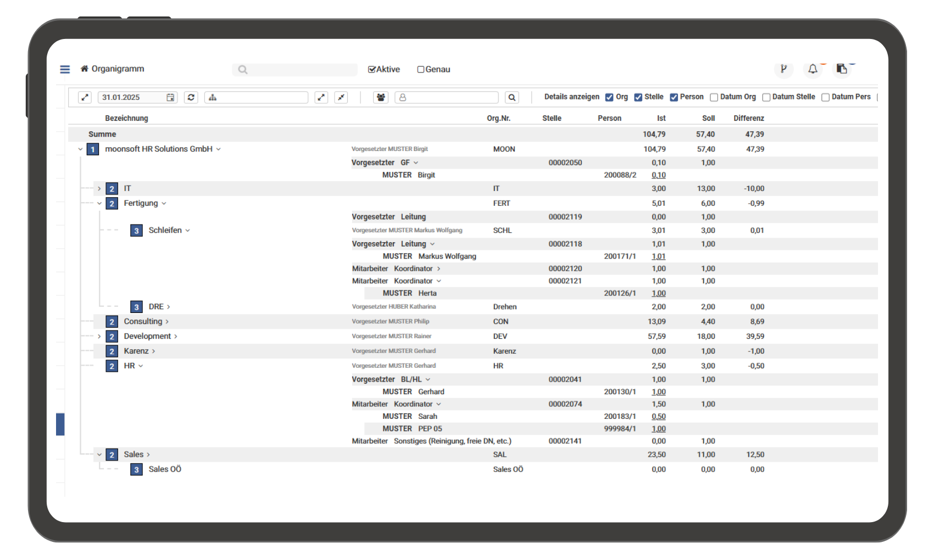
Task: Click the collapse-all arrows icon
Action: [341, 97]
